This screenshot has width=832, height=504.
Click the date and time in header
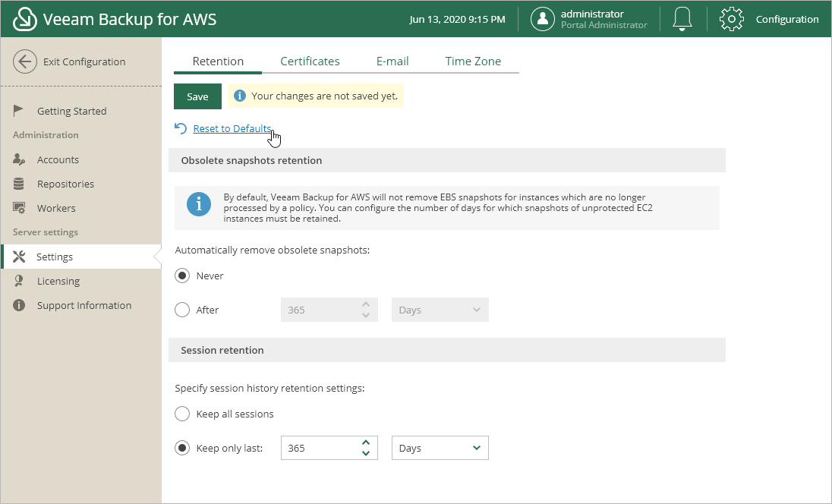(x=458, y=19)
